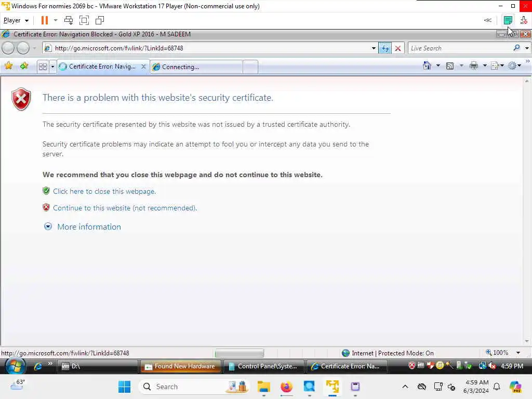Image resolution: width=532 pixels, height=399 pixels.
Task: Open Firefox from host taskbar
Action: [x=286, y=387]
